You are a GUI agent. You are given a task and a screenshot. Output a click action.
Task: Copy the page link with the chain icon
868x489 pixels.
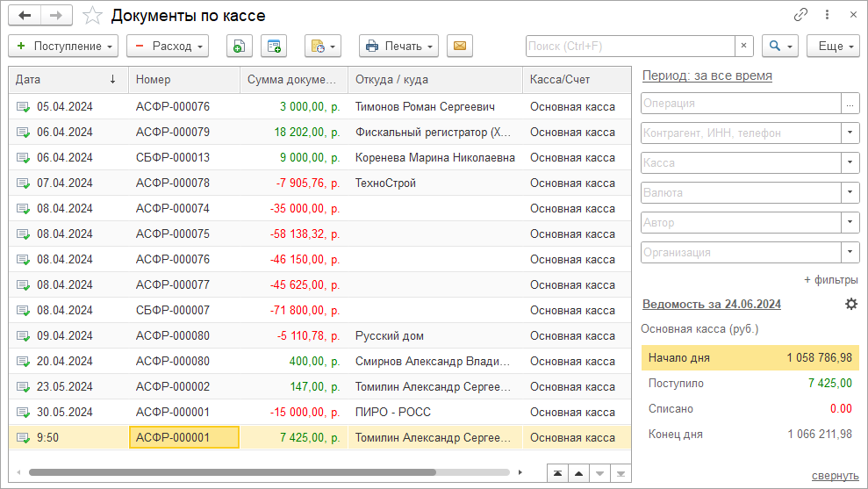[800, 15]
